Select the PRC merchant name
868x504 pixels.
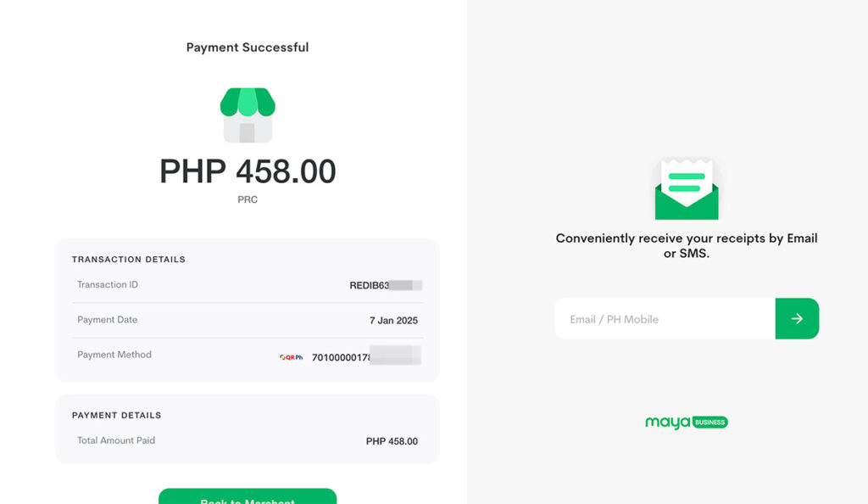tap(248, 200)
